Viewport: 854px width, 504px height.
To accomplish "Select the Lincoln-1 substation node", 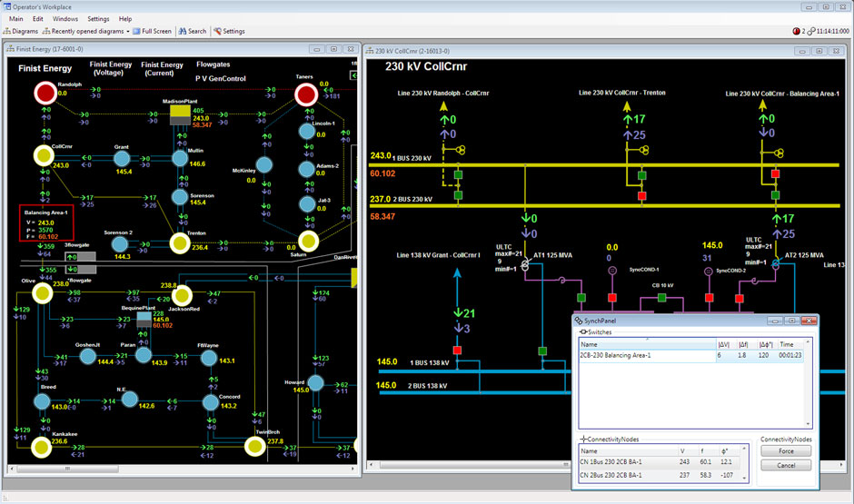I will 307,131.
